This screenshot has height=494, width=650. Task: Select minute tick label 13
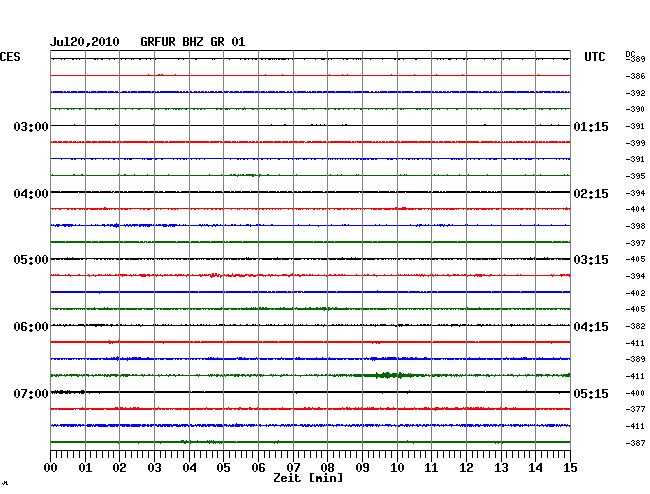[501, 467]
